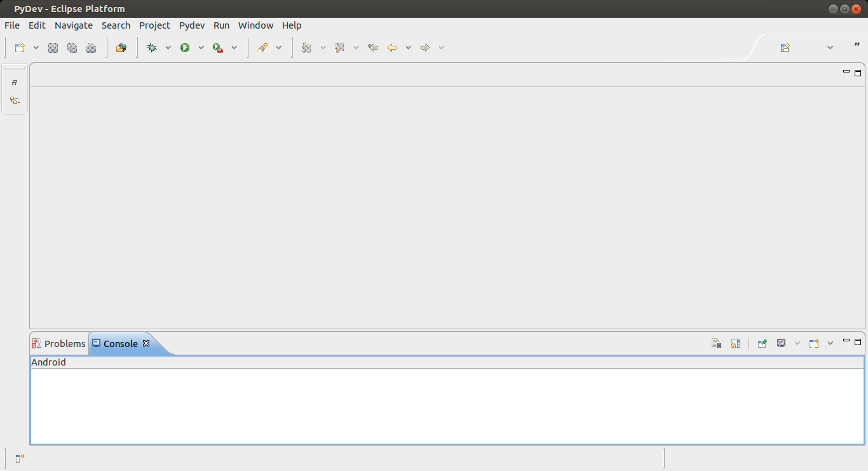
Task: Open the Search dropdown arrow
Action: click(x=279, y=48)
